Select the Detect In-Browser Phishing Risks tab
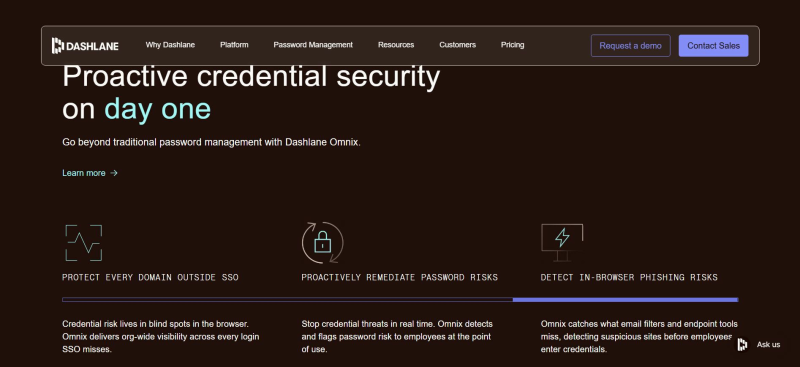The image size is (800, 367). point(629,277)
